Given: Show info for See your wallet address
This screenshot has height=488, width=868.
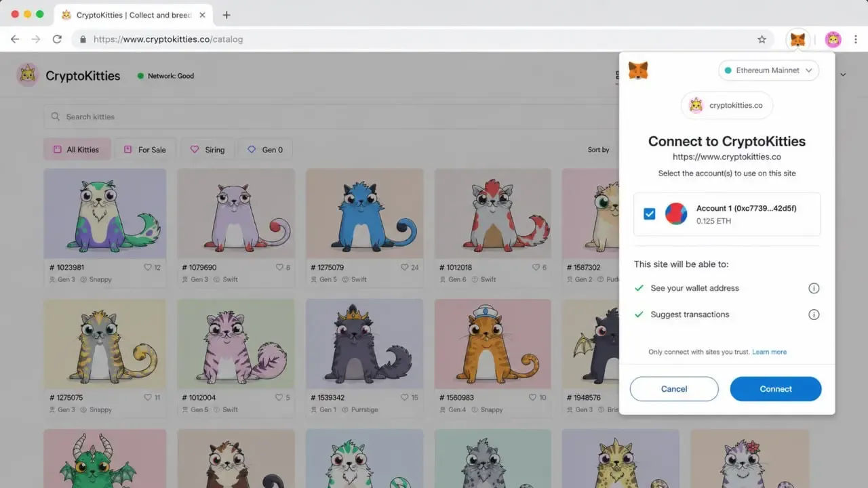Looking at the screenshot, I should [814, 288].
